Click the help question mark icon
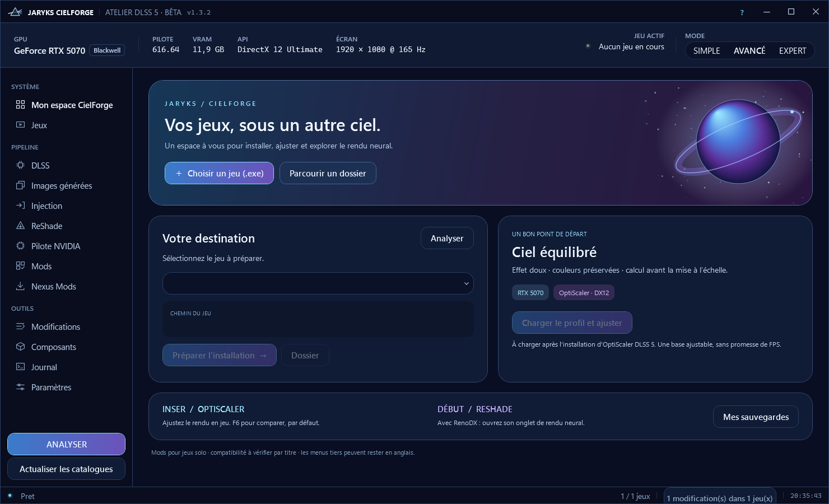829x504 pixels. click(742, 12)
